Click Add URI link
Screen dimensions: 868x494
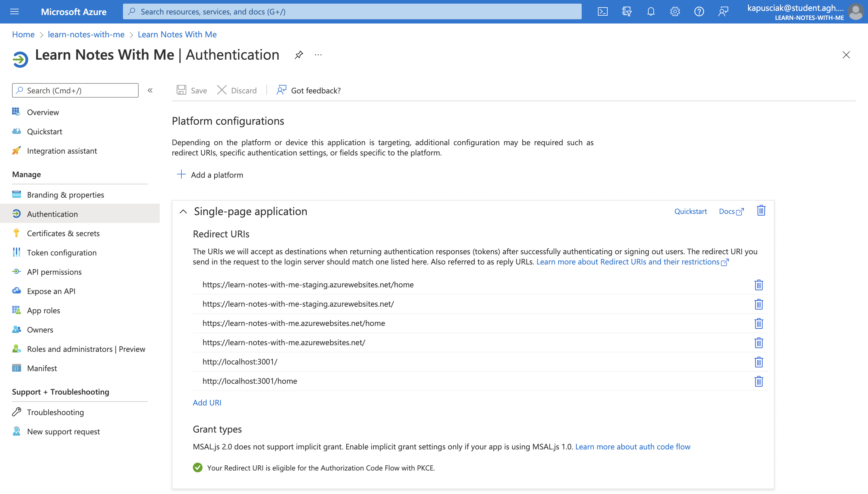[x=207, y=402]
